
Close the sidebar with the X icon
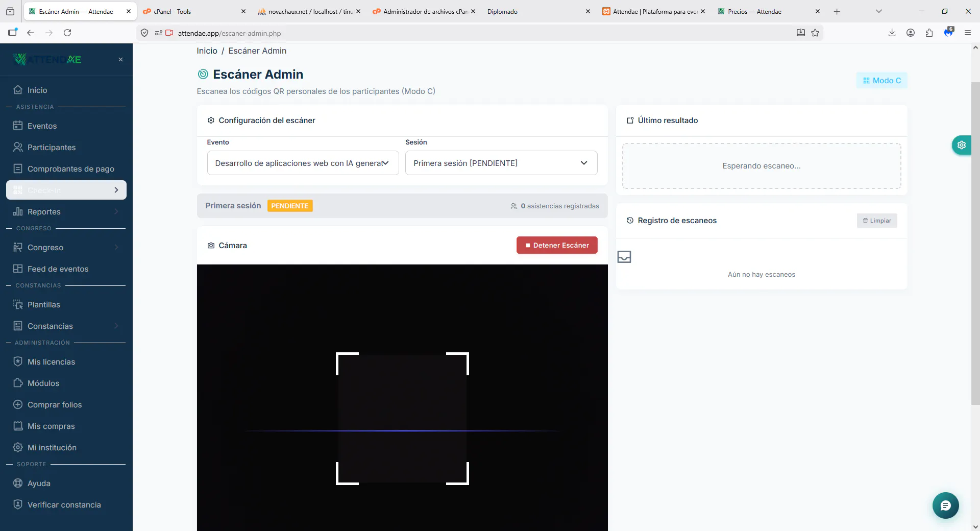tap(120, 60)
